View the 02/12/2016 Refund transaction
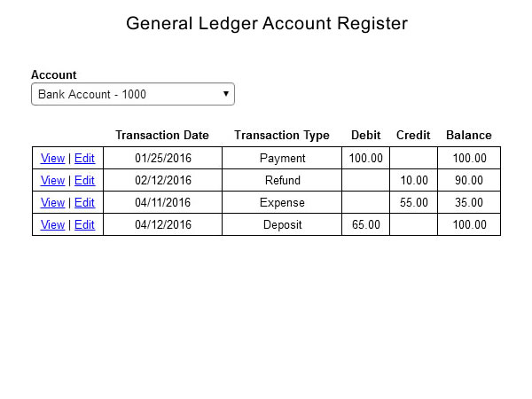532x399 pixels. coord(52,180)
